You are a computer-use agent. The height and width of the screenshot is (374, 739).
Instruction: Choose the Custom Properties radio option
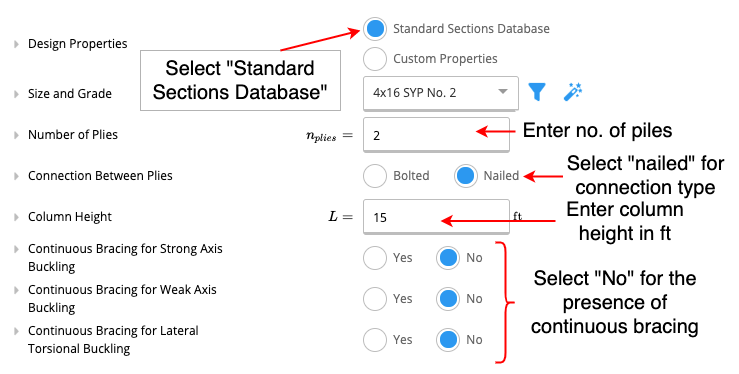pyautogui.click(x=375, y=58)
